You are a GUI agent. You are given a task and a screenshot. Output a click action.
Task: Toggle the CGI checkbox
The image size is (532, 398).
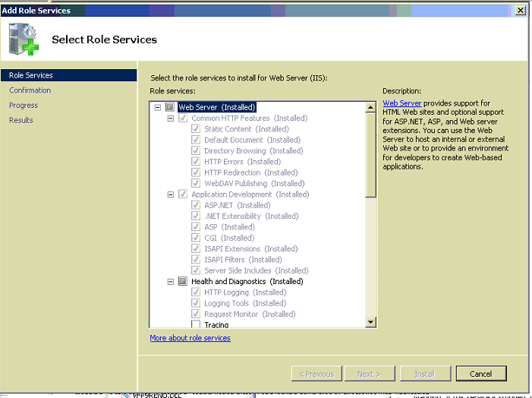[196, 238]
